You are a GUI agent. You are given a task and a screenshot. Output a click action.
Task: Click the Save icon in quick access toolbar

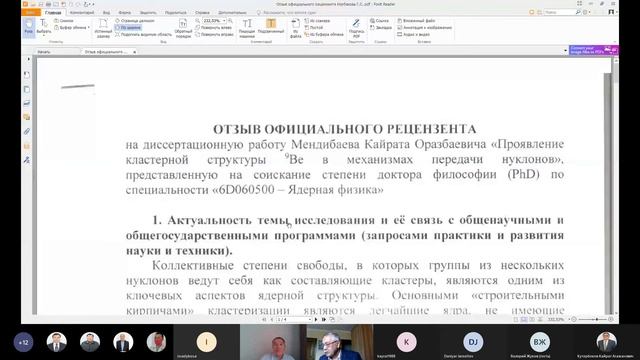click(x=40, y=4)
